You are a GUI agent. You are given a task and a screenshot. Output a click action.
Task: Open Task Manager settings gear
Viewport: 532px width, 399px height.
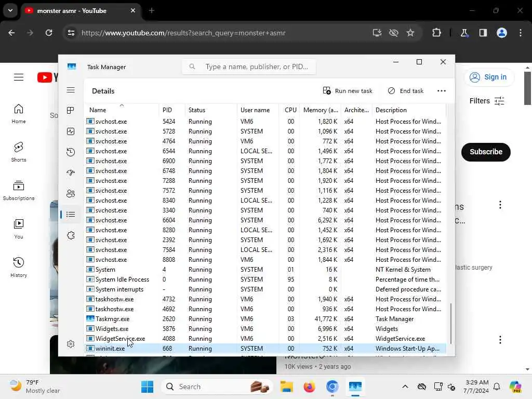(x=71, y=344)
